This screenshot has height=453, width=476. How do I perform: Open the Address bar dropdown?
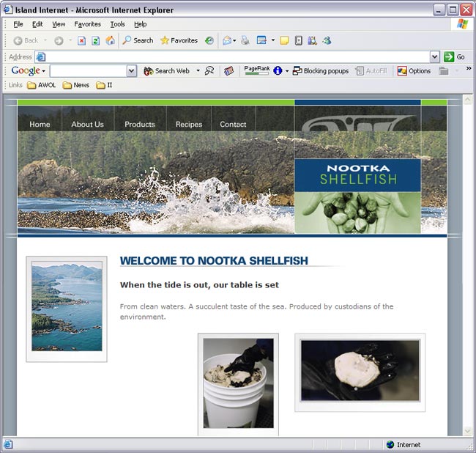435,57
